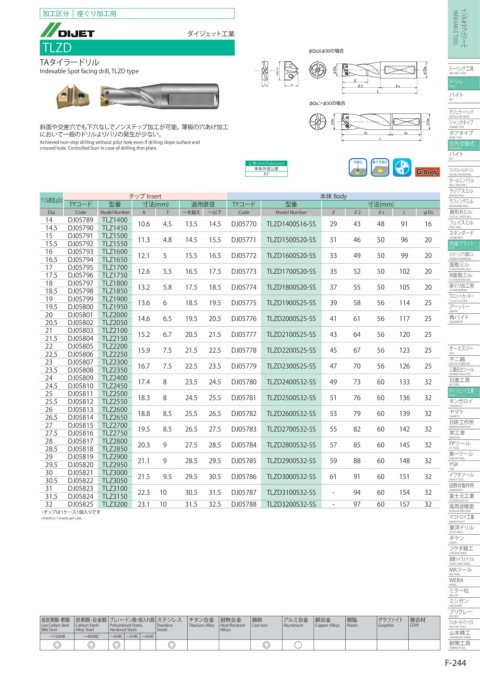Click the DIJET logo
480x677 pixels.
tap(67, 31)
